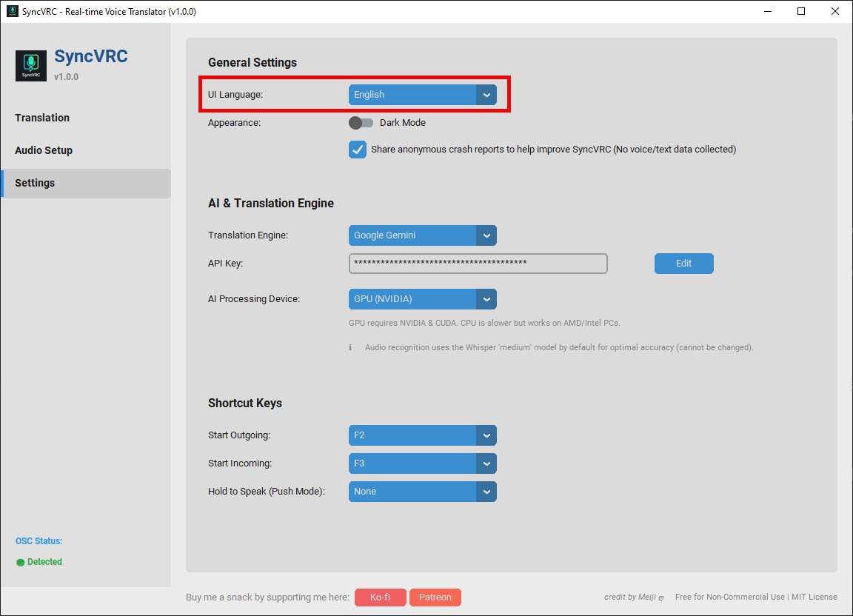
Task: Click the GPU requires NVIDIA & CUDA hint
Action: pyautogui.click(x=484, y=323)
